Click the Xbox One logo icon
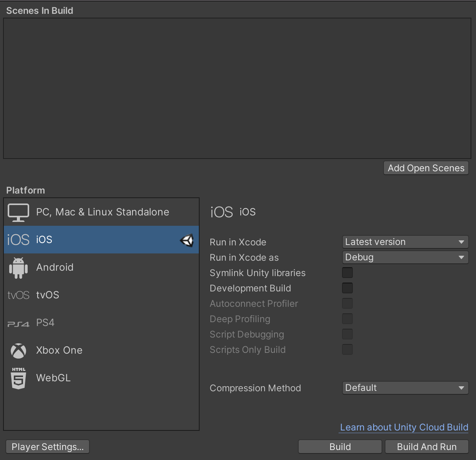 coord(18,351)
